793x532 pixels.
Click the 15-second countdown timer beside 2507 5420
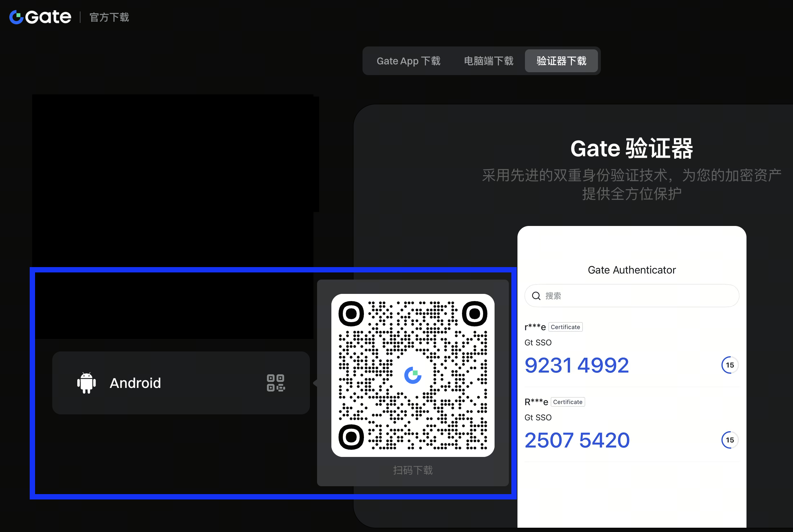[x=729, y=440]
